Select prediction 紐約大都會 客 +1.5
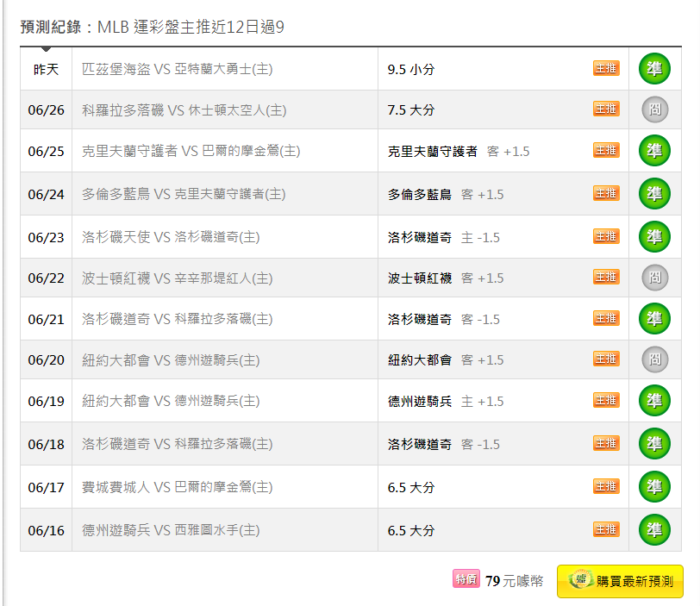Image resolution: width=700 pixels, height=606 pixels. coord(446,359)
